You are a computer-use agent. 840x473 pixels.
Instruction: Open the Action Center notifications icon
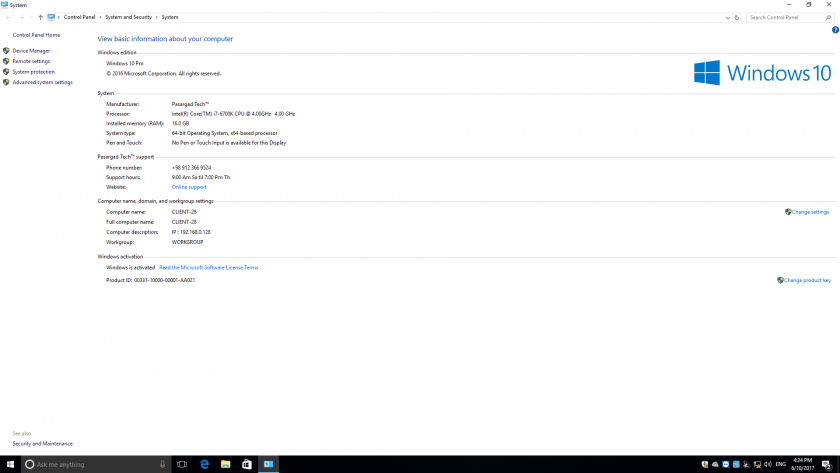[826, 464]
